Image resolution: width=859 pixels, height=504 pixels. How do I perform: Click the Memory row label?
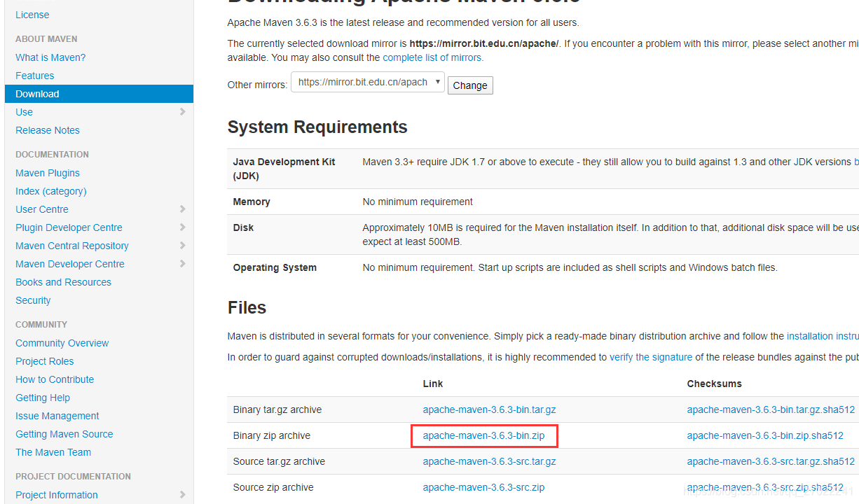click(252, 202)
